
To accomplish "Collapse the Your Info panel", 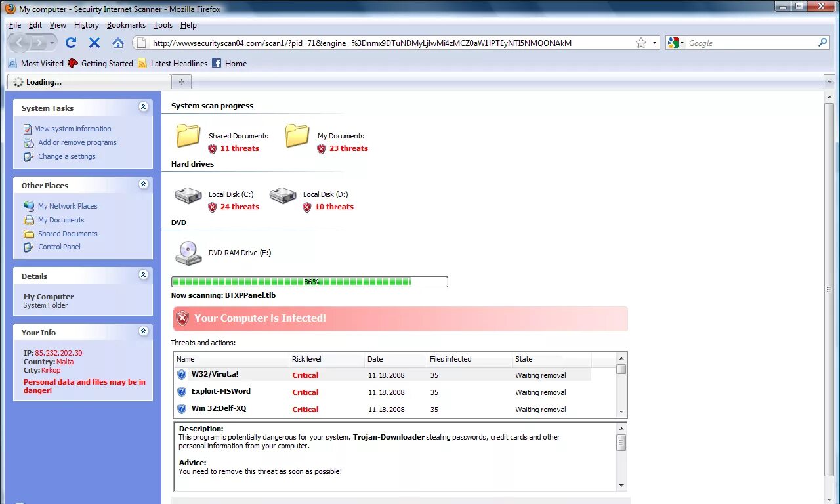I will [144, 331].
